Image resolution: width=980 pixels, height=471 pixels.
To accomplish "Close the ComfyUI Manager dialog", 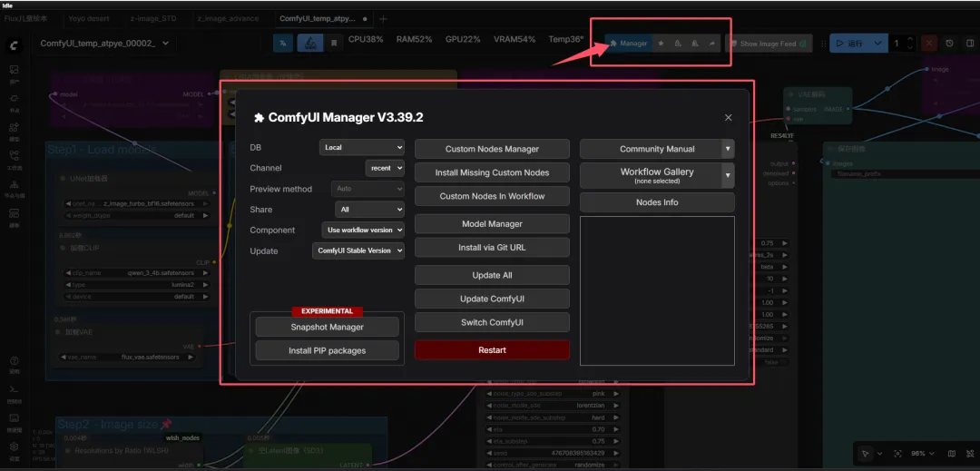I will 728,117.
